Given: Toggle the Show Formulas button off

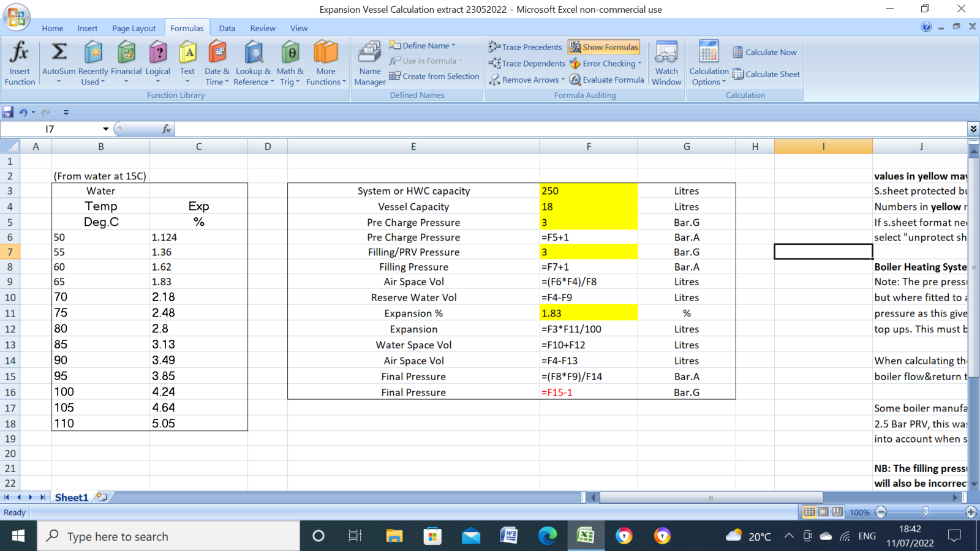Looking at the screenshot, I should pyautogui.click(x=604, y=47).
